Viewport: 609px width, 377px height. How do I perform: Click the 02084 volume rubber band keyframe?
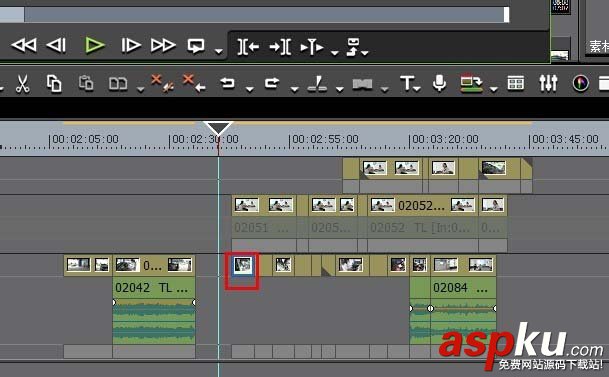430,309
